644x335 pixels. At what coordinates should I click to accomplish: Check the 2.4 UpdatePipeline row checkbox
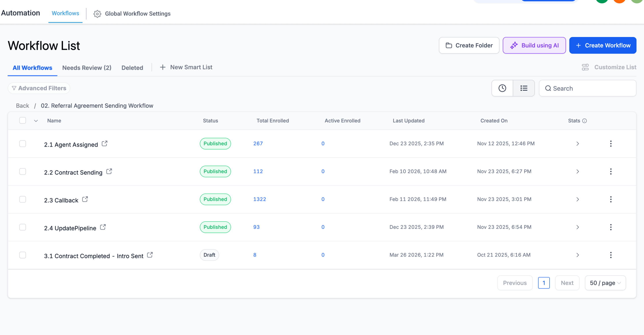[x=23, y=227]
